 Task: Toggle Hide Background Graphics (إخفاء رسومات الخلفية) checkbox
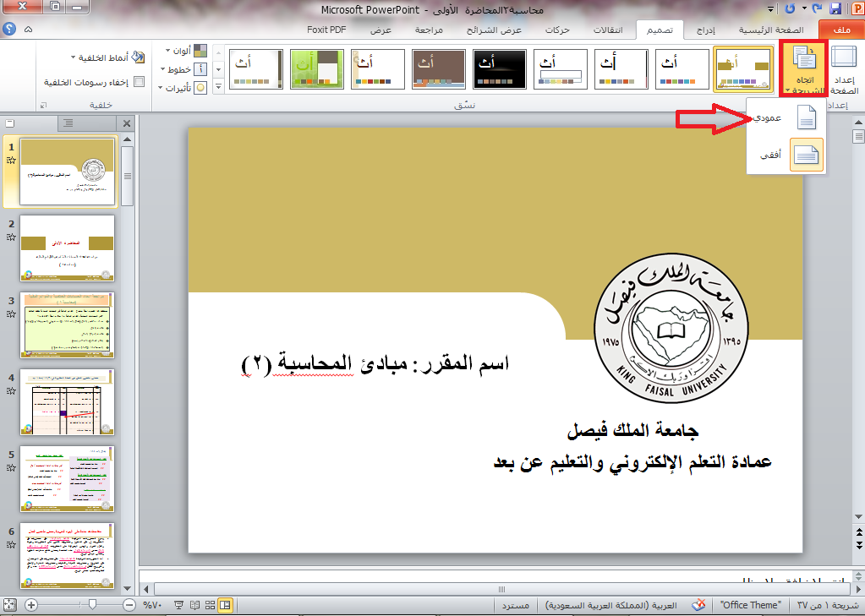pyautogui.click(x=140, y=82)
